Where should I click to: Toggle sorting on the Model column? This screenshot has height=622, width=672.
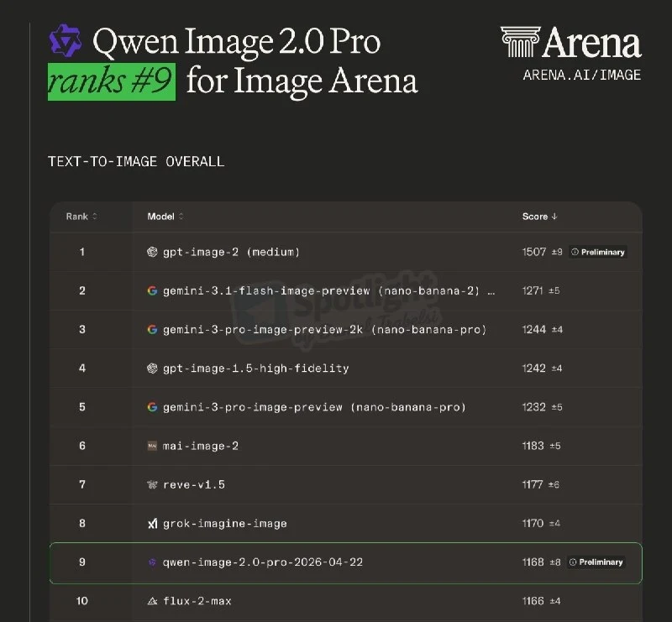tap(164, 217)
